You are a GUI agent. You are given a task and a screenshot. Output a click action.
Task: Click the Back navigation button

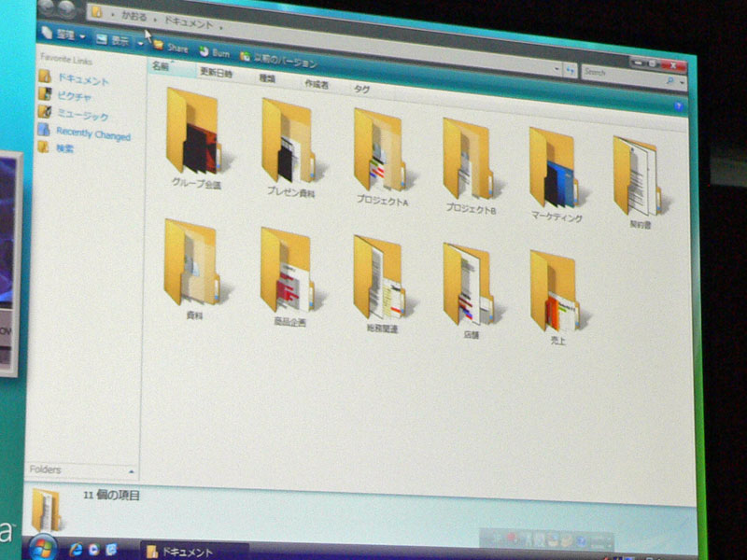(x=46, y=7)
